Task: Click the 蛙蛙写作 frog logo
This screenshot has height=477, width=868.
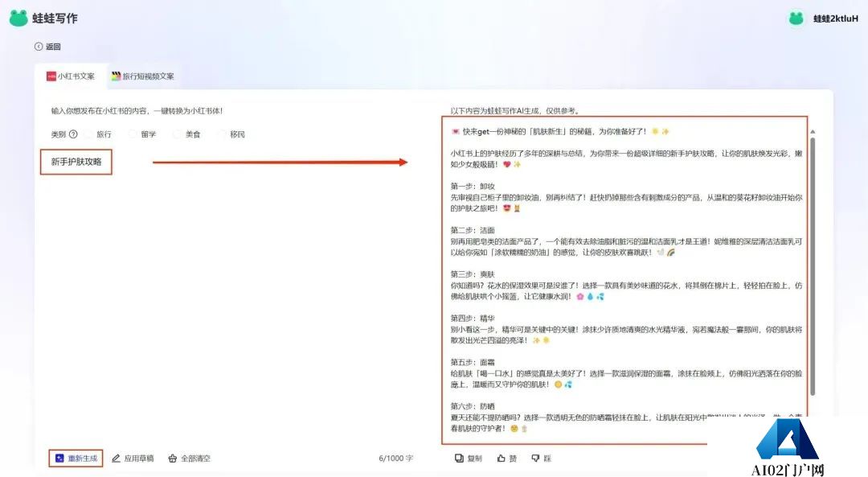Action: click(18, 18)
